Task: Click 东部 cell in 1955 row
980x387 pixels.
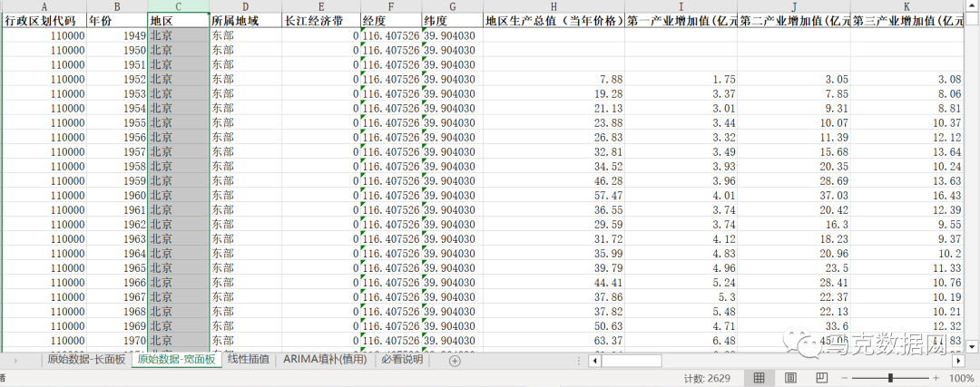Action: coord(246,123)
